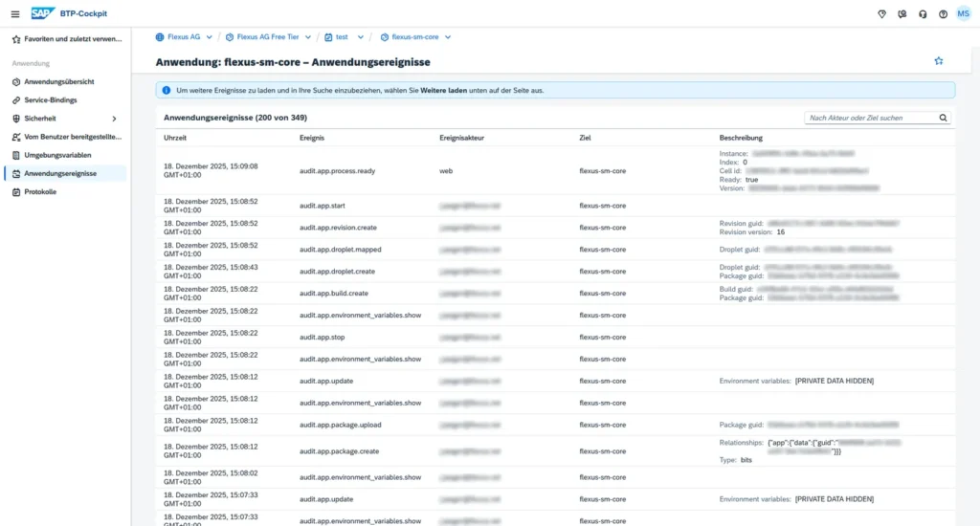The image size is (980, 526).
Task: Click the Beschreibung column header
Action: [x=741, y=138]
